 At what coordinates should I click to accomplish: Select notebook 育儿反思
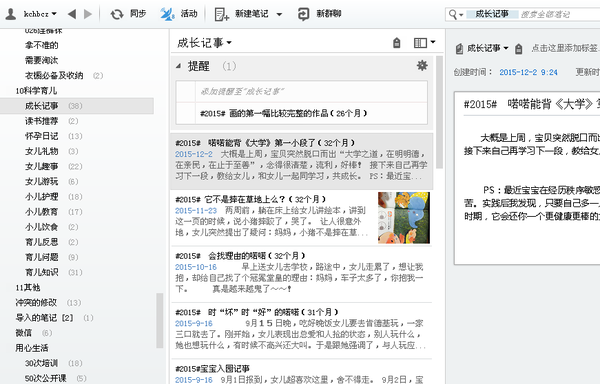coord(42,242)
